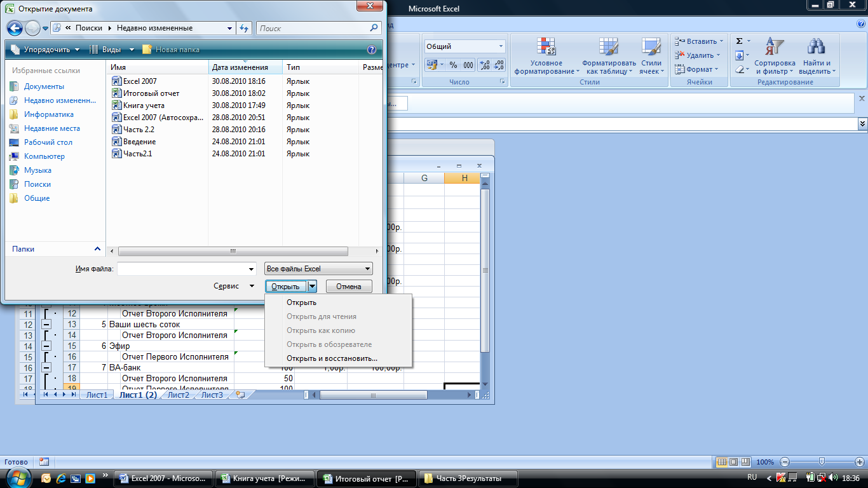Switch to Page Layout view icon
The height and width of the screenshot is (488, 868).
coord(733,462)
